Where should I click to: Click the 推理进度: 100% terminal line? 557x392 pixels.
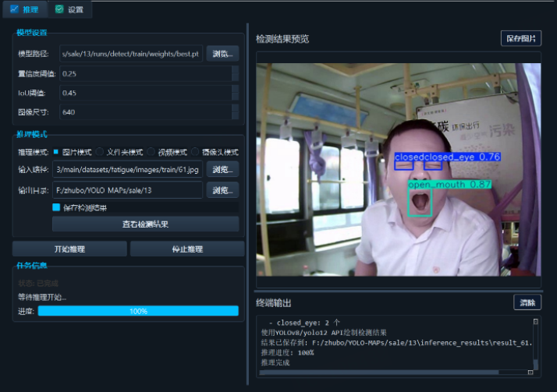pos(287,352)
